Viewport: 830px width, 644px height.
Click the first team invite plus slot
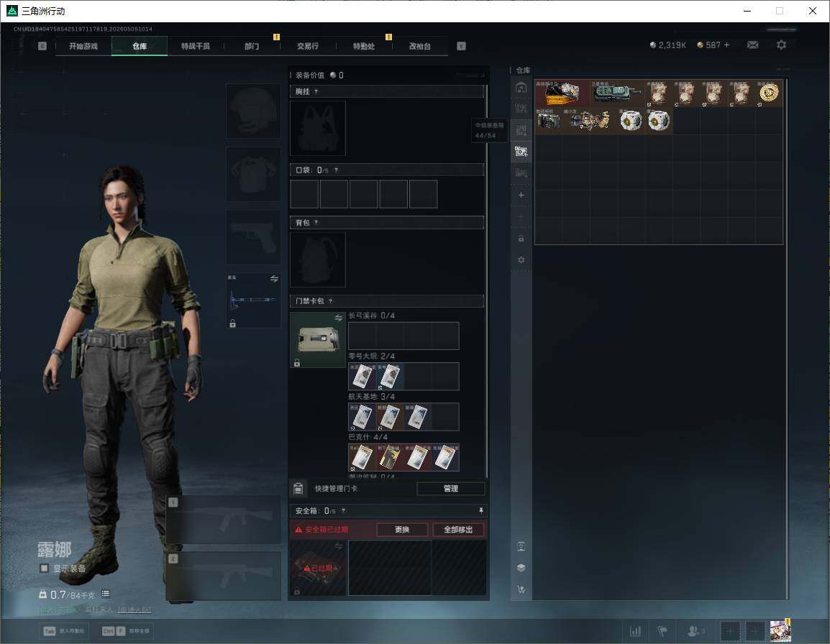[730, 631]
